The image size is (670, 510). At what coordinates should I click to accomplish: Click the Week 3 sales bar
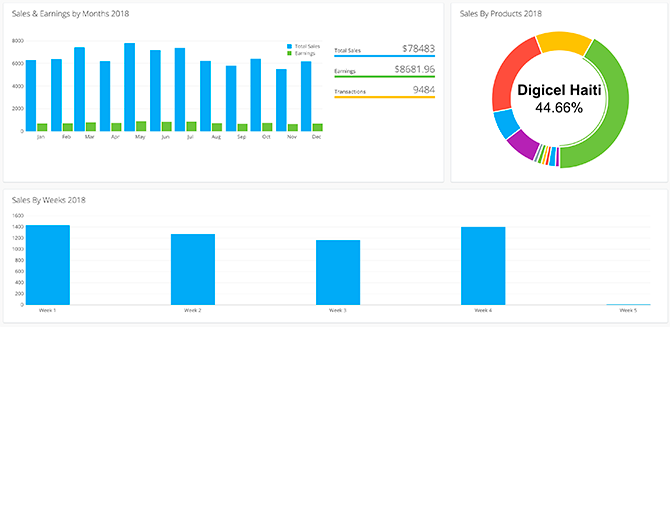point(338,272)
